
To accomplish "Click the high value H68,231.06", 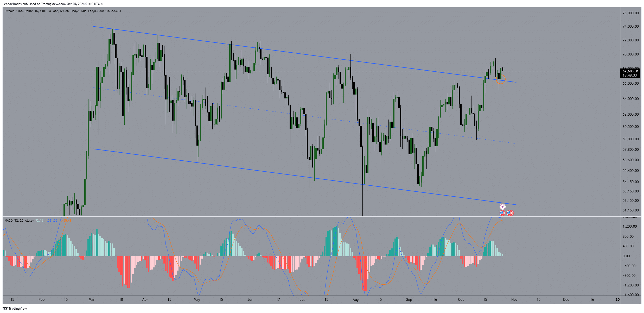I will [78, 11].
